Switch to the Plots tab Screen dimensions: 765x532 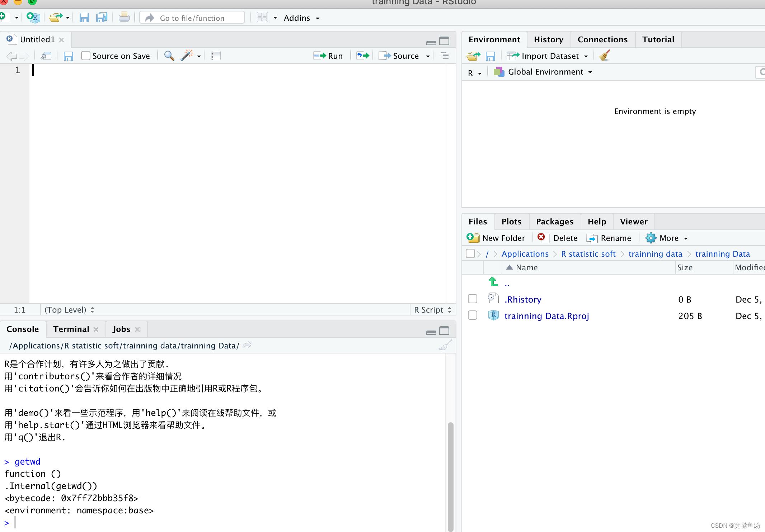[511, 222]
